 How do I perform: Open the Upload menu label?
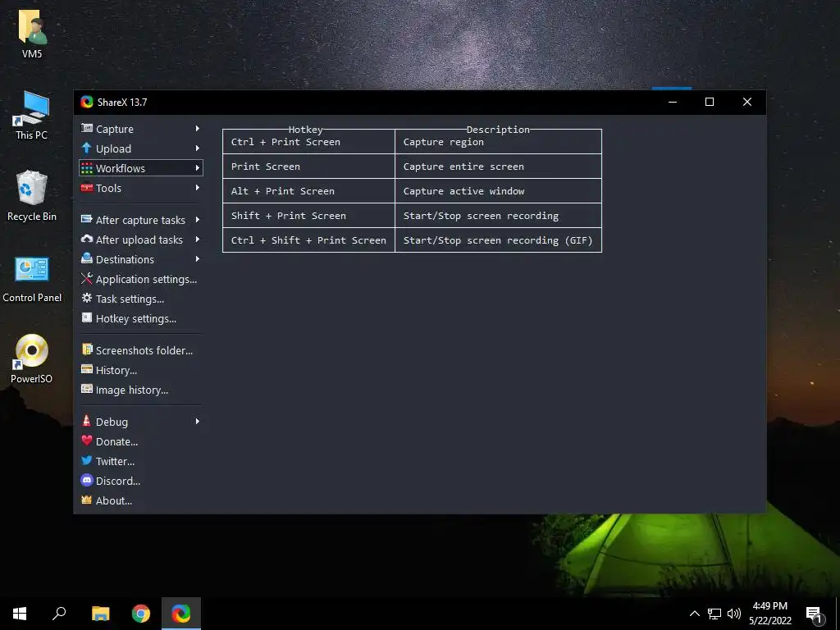(x=113, y=149)
